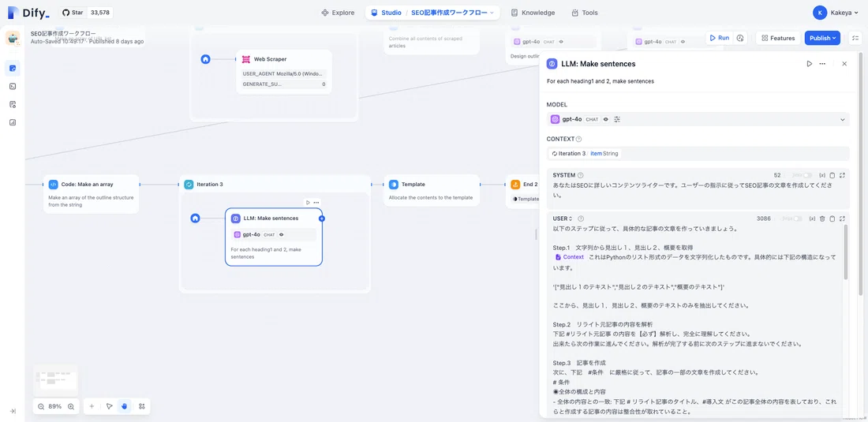Select the pointer mode tool
This screenshot has width=868, height=422.
point(109,406)
